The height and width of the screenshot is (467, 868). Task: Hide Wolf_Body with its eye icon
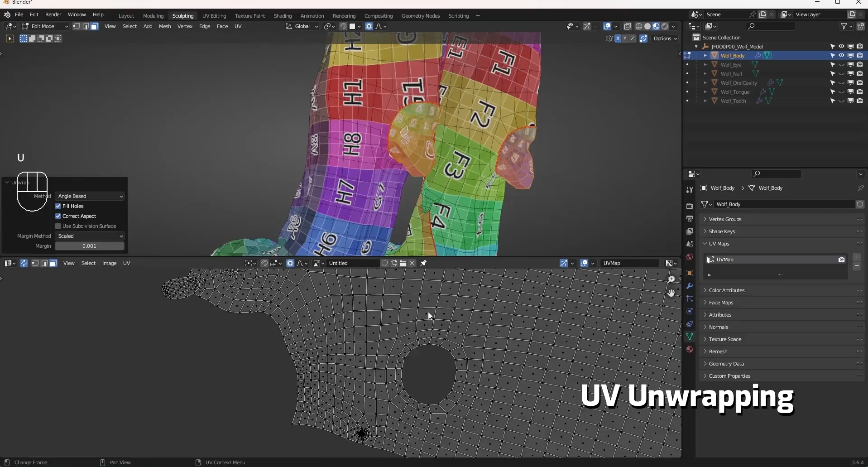click(841, 55)
